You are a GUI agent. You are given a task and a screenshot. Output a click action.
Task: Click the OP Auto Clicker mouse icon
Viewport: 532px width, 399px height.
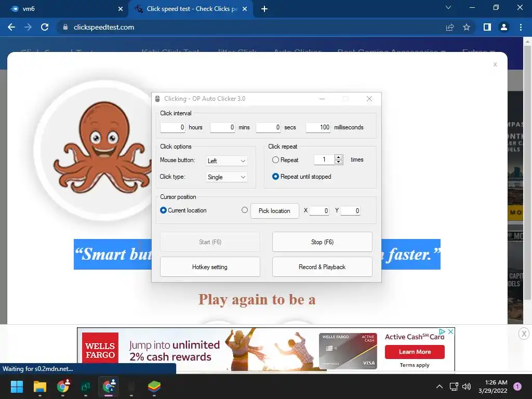[157, 99]
